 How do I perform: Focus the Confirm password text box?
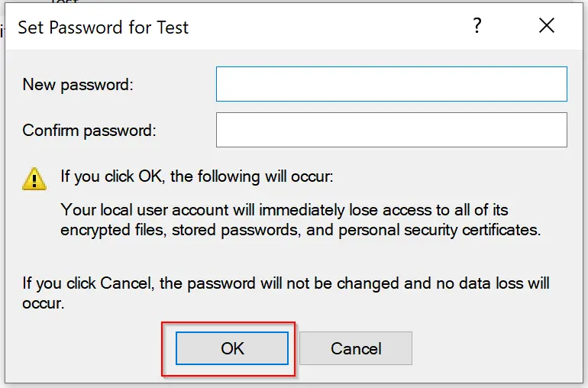392,130
